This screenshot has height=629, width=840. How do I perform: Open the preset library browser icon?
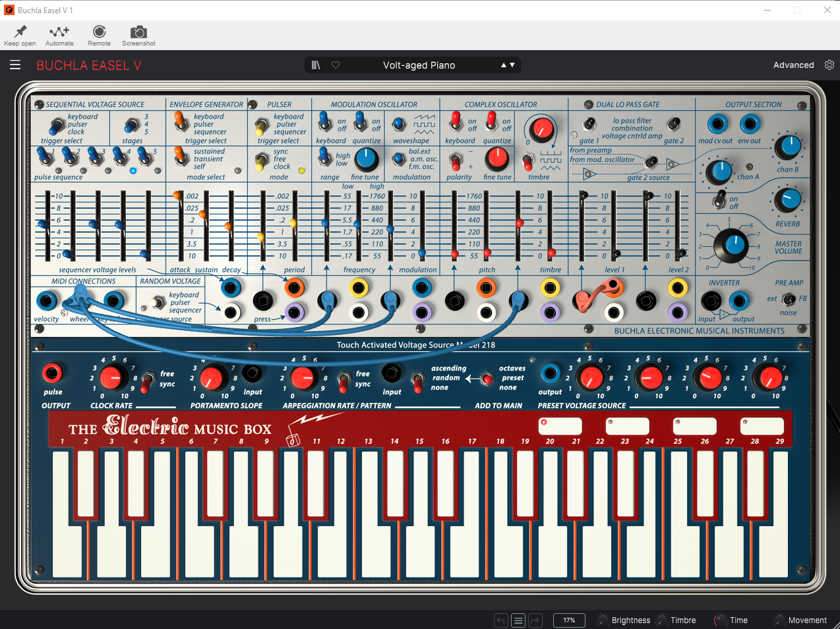click(315, 65)
